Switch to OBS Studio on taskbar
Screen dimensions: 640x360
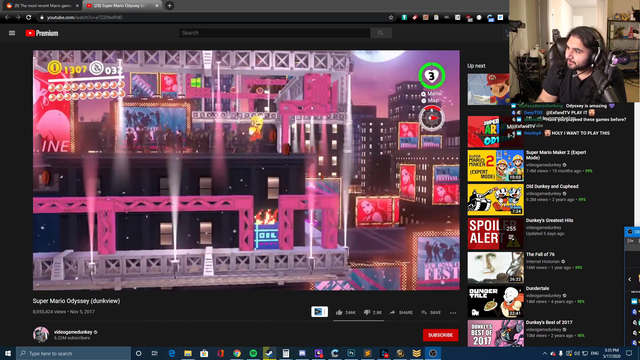coord(433,353)
